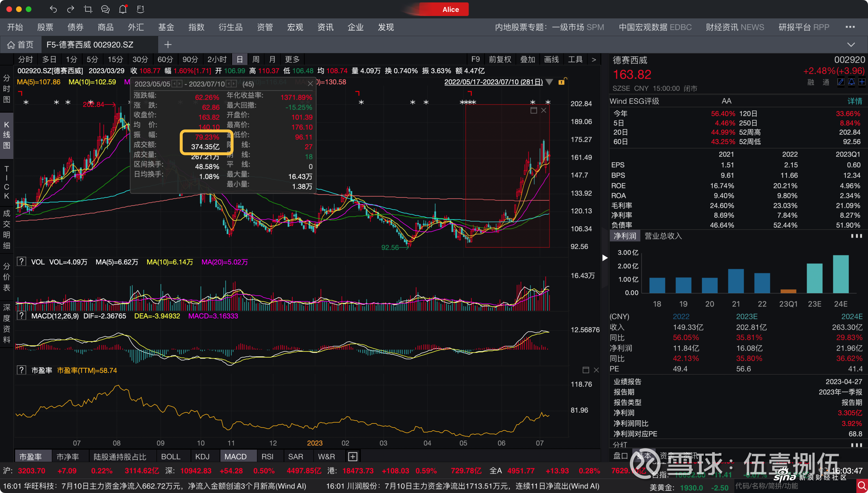The height and width of the screenshot is (493, 868).
Task: Open ESG 详情 link
Action: tap(854, 101)
